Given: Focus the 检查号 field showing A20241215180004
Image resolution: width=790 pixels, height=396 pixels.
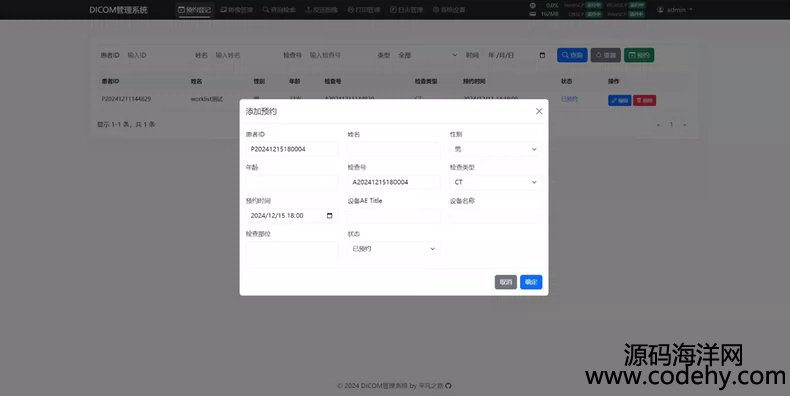Looking at the screenshot, I should click(x=394, y=182).
